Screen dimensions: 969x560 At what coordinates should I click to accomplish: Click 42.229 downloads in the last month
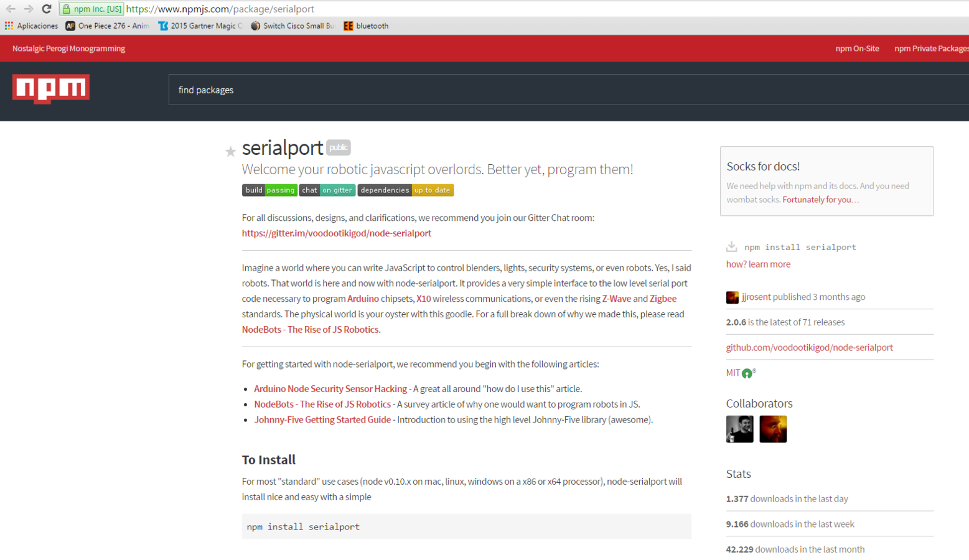pos(795,549)
